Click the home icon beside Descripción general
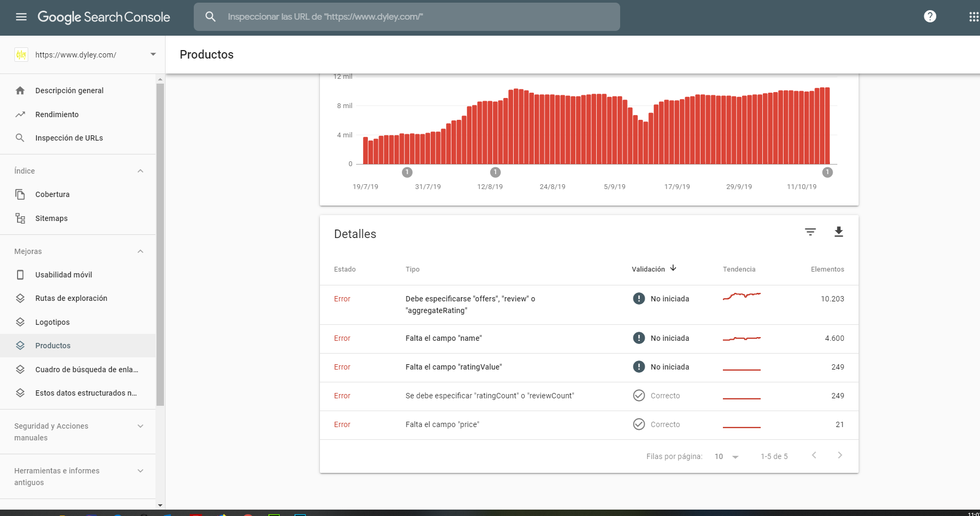Viewport: 980px width, 516px height. 20,91
